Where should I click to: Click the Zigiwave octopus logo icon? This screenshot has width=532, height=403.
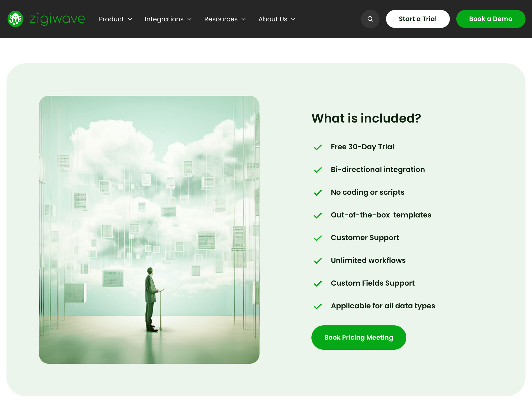(x=15, y=19)
